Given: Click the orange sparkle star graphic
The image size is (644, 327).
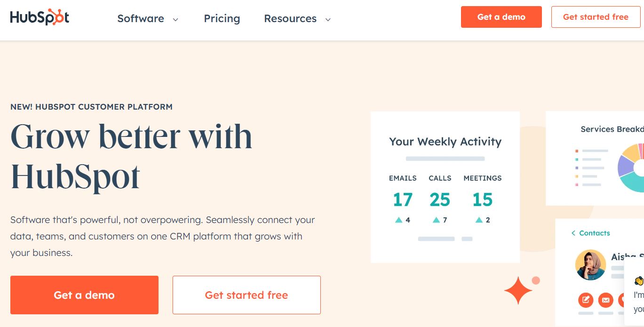Looking at the screenshot, I should (x=518, y=291).
